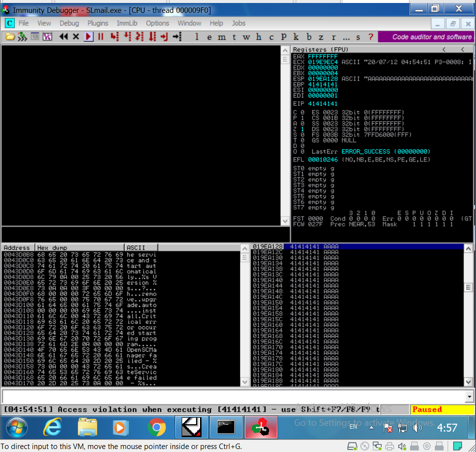
Task: Click the Trace over icon
Action: (152, 37)
